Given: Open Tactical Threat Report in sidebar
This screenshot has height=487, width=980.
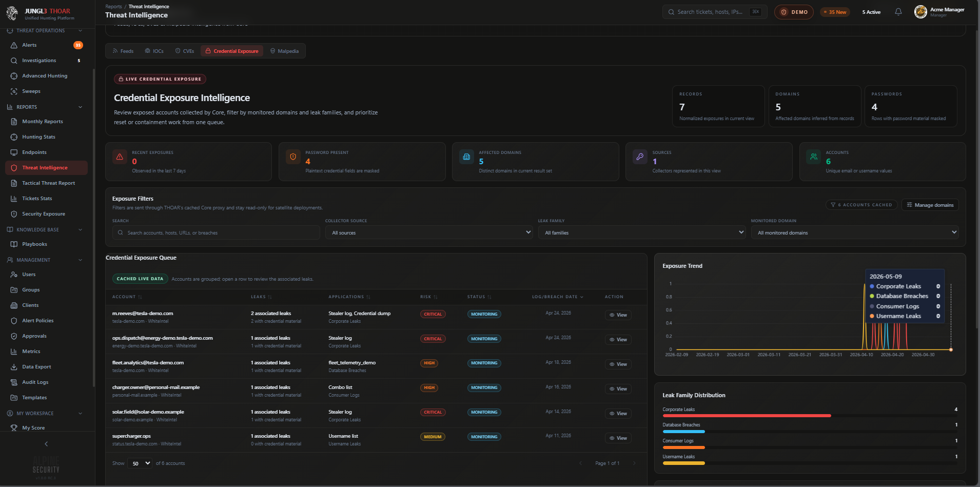Looking at the screenshot, I should (x=46, y=183).
